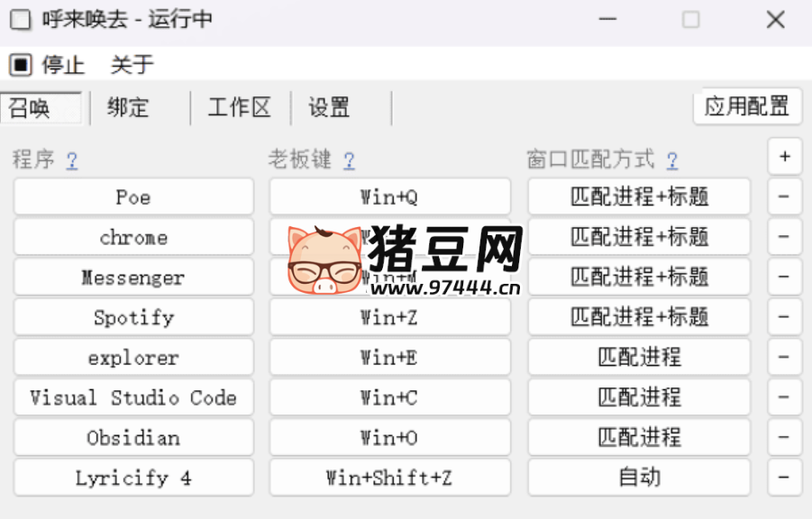Change Messenger's 匹配进程+标题 match mode
Screen dimensions: 812x519
point(639,278)
